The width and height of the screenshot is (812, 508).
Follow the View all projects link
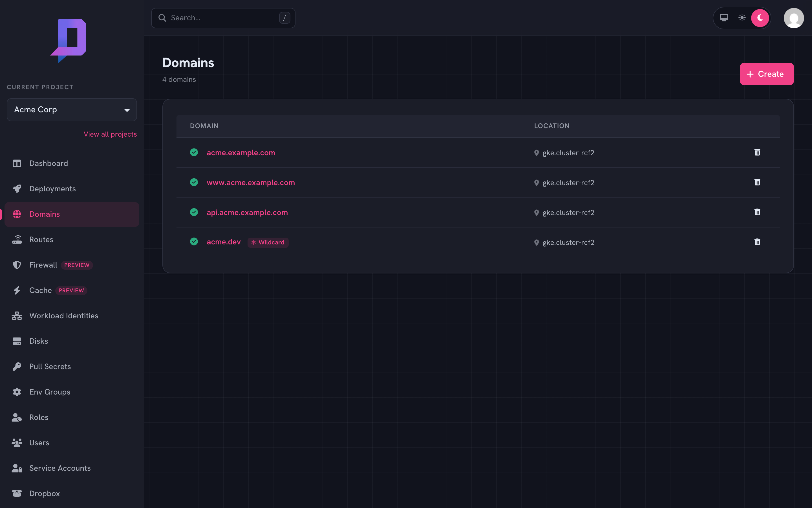[110, 134]
